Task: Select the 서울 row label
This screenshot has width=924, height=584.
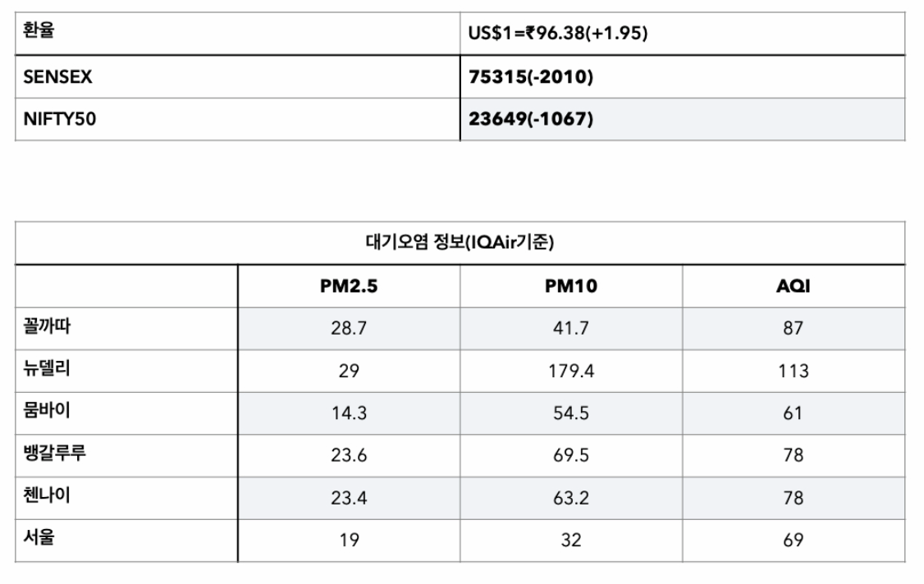Action: [x=39, y=537]
